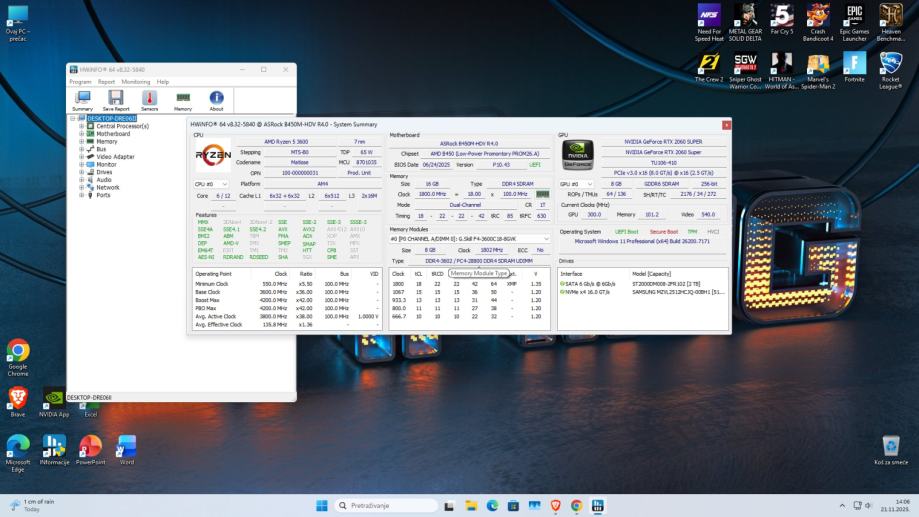Screen dimensions: 919x517
Task: Expand the Central Processor(s) tree node
Action: pos(82,126)
